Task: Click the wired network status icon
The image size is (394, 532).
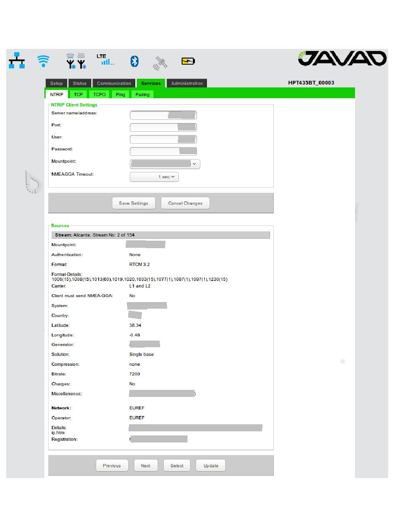Action: pyautogui.click(x=17, y=60)
